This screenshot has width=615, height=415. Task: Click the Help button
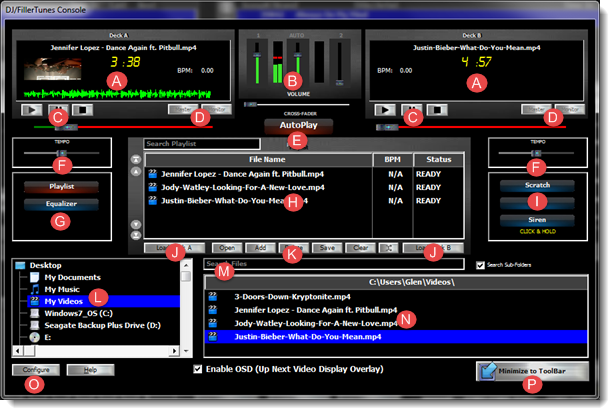90,370
